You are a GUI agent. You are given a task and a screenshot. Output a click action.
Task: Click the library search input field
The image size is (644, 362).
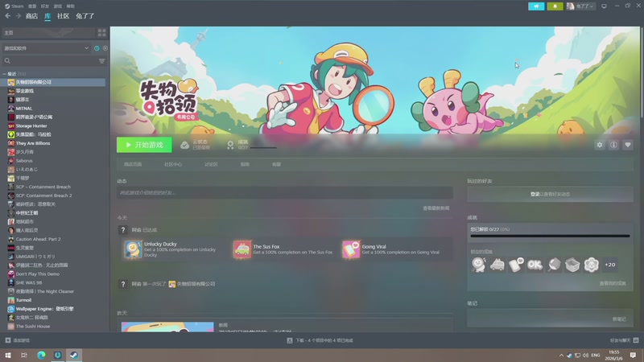pos(55,61)
